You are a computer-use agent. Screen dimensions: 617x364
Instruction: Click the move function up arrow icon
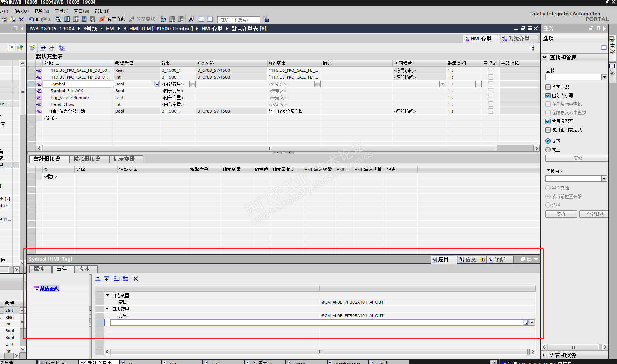pyautogui.click(x=98, y=279)
